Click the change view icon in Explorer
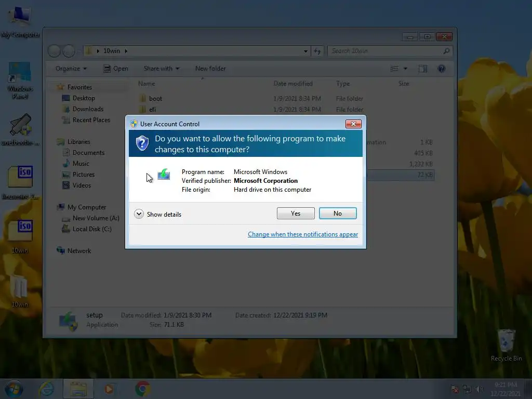532x399 pixels. (x=394, y=69)
